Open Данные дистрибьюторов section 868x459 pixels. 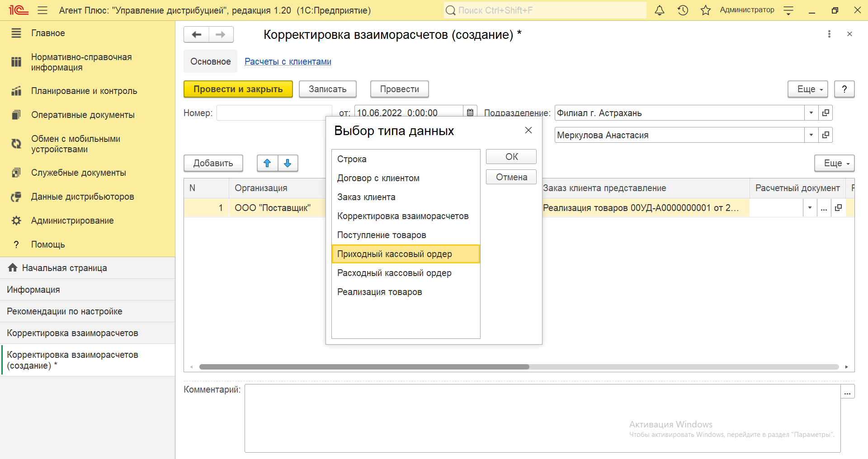tap(88, 197)
